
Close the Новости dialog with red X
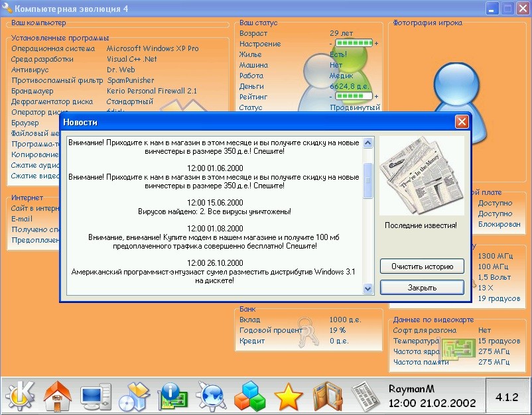pos(462,122)
